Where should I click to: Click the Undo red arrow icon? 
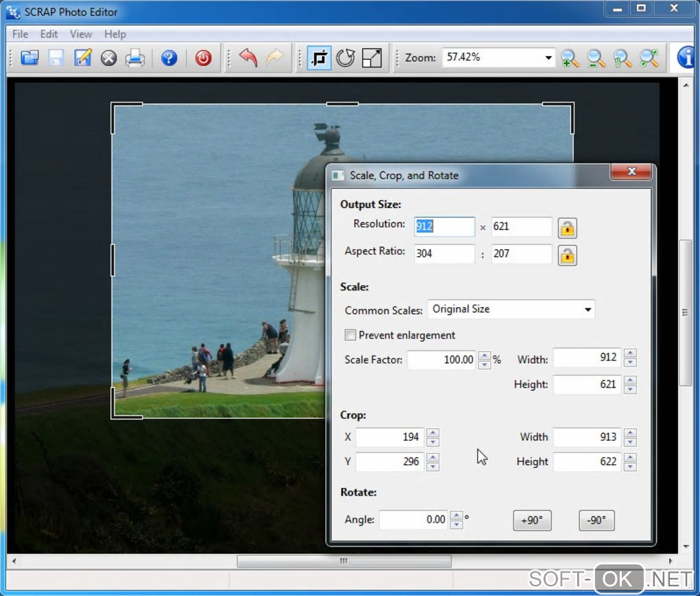[248, 58]
